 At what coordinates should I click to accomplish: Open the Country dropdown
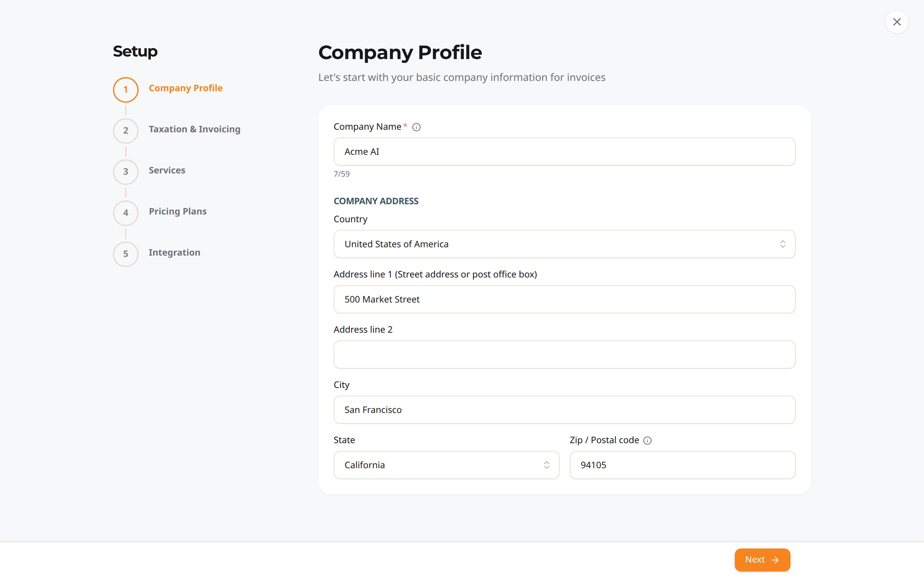point(564,244)
